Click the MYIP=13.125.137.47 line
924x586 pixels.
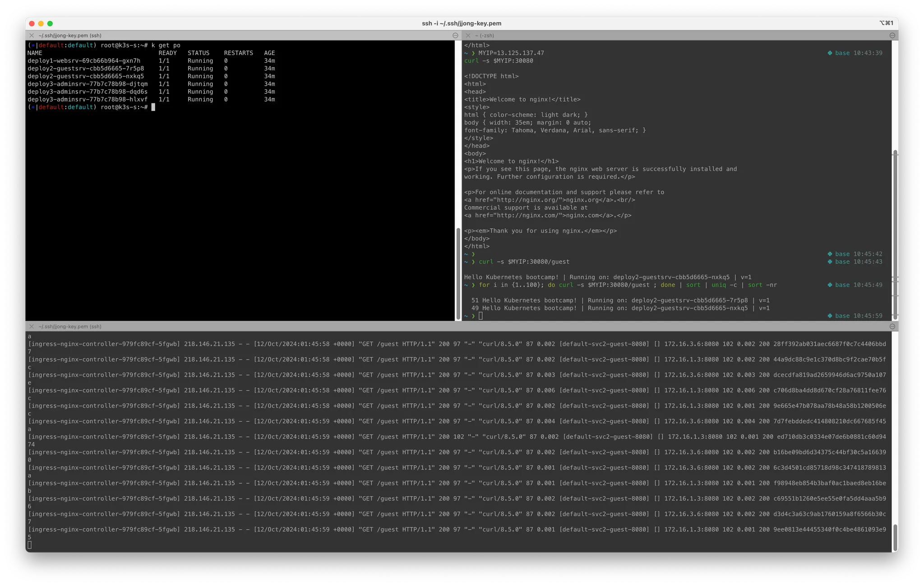(x=511, y=53)
